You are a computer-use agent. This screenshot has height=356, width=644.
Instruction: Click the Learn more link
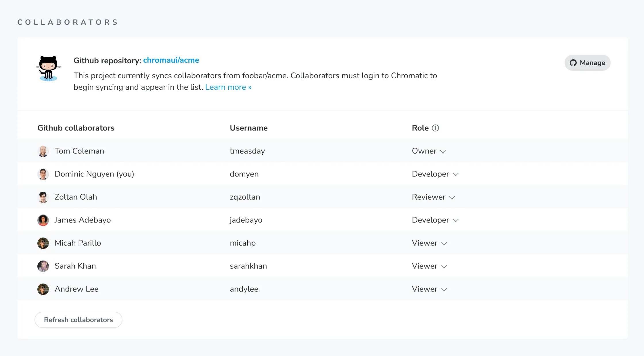click(x=229, y=87)
